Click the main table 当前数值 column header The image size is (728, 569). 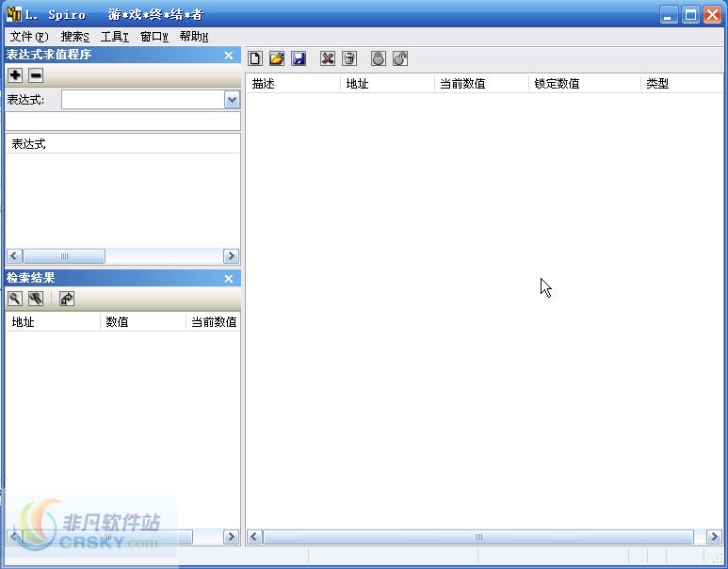click(x=482, y=84)
